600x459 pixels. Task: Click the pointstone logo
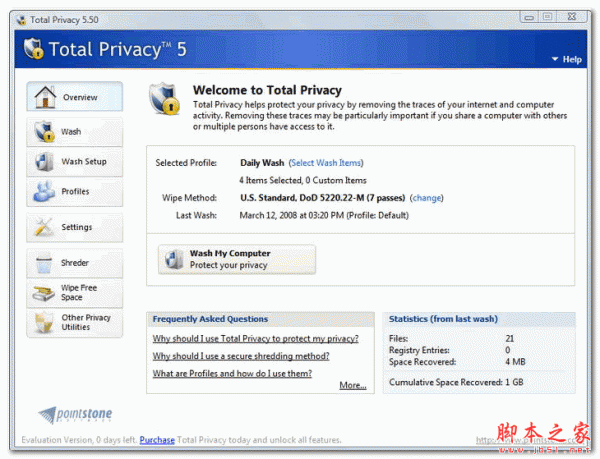click(x=75, y=414)
